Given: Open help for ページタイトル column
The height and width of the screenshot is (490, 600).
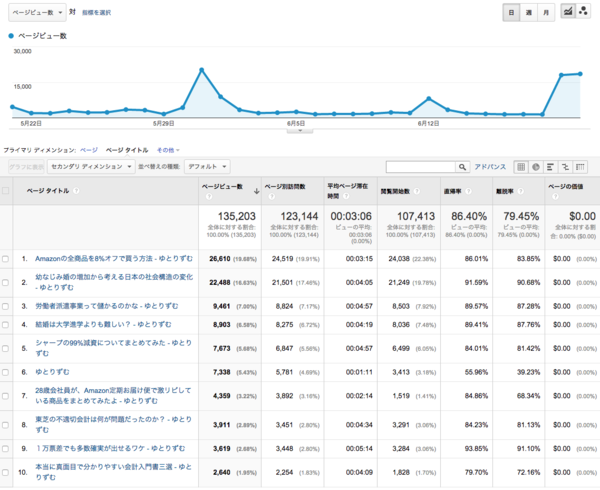Looking at the screenshot, I should 76,190.
